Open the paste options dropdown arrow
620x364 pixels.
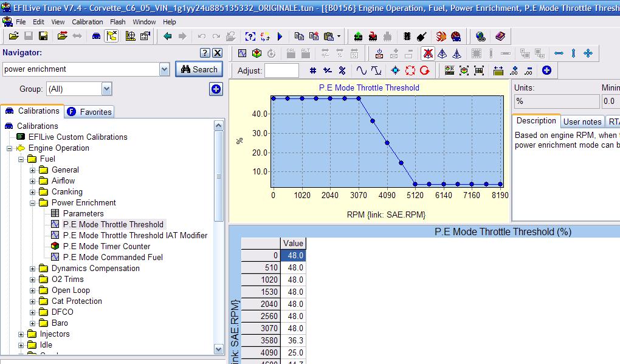click(x=339, y=36)
